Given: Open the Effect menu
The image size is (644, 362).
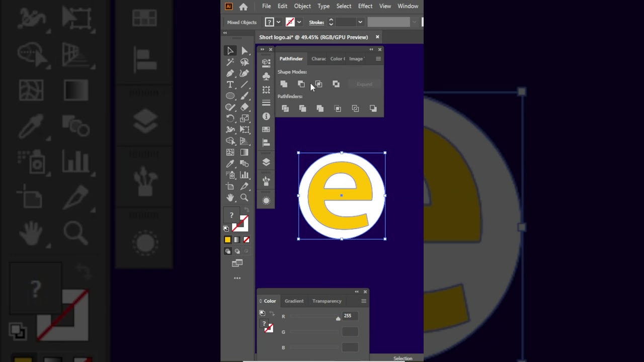Looking at the screenshot, I should tap(365, 6).
